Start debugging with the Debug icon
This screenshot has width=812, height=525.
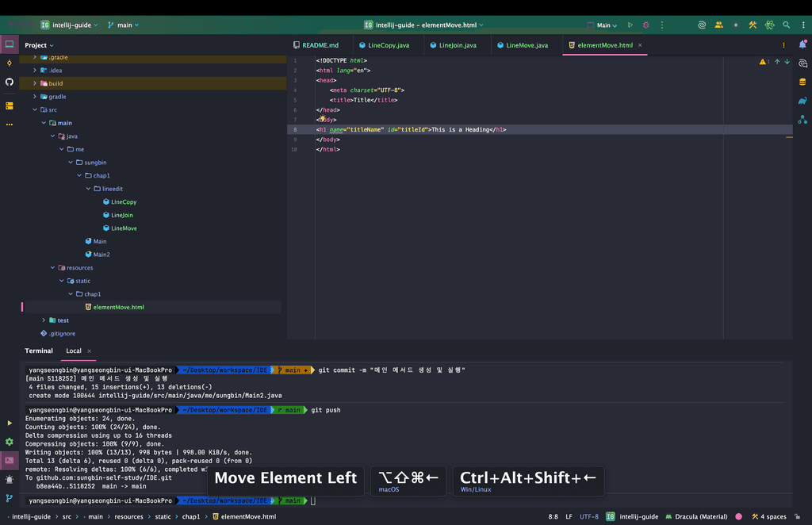pos(646,25)
